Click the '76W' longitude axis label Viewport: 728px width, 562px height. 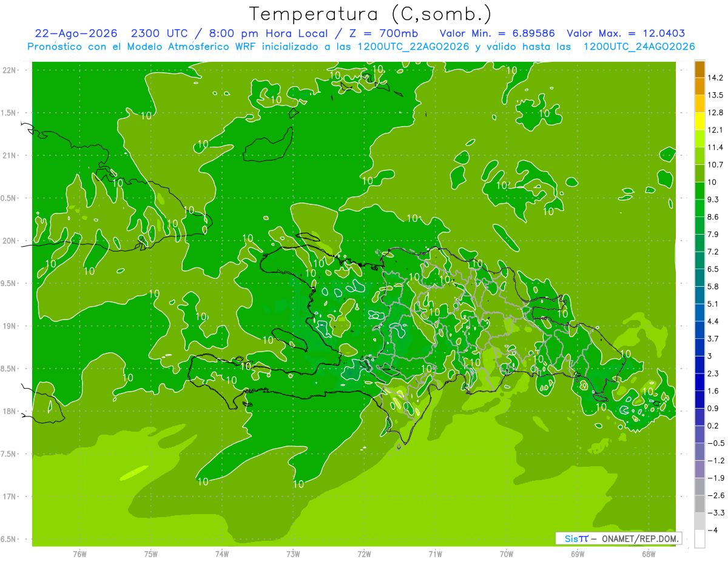pos(79,554)
